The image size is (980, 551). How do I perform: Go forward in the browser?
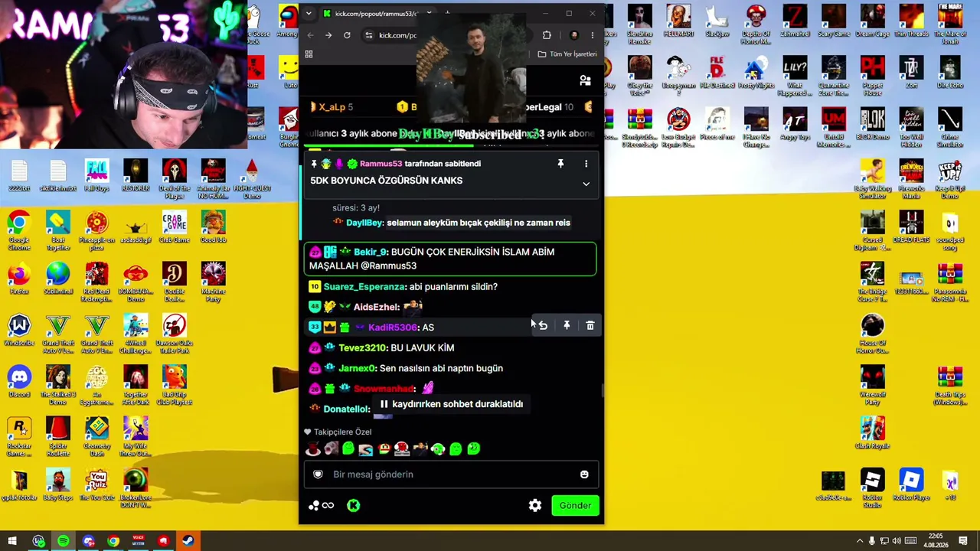pos(328,35)
